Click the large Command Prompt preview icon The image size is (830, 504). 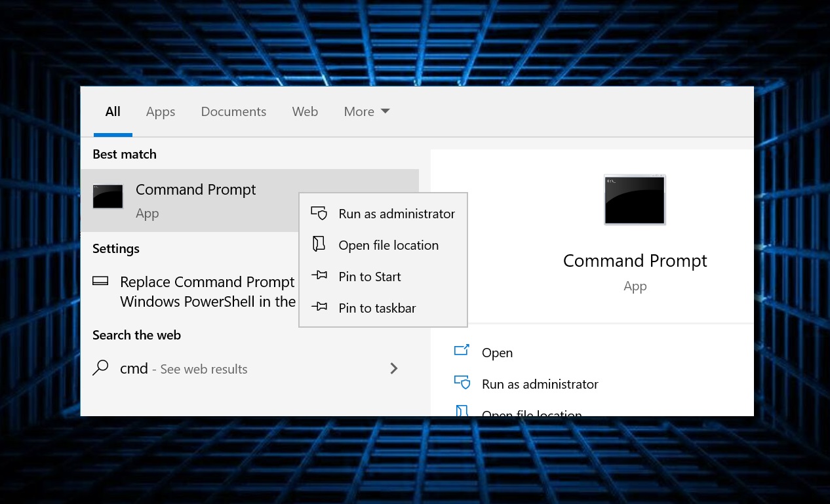[635, 200]
